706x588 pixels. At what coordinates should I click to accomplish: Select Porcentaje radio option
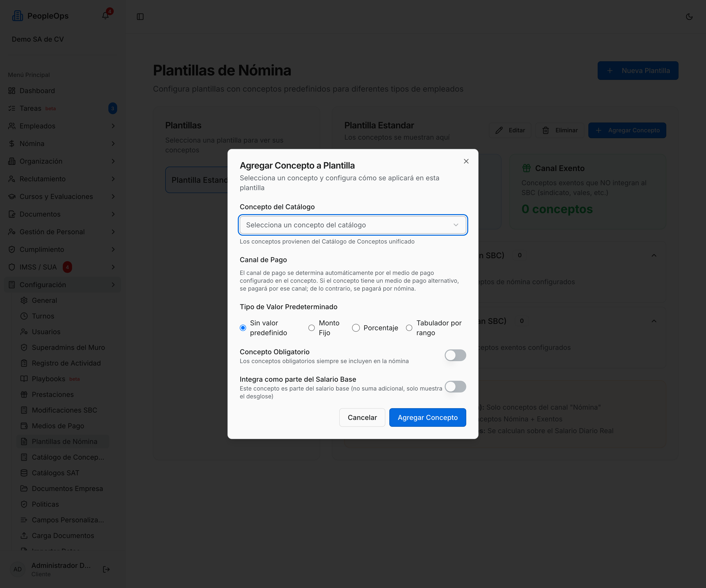(x=356, y=328)
